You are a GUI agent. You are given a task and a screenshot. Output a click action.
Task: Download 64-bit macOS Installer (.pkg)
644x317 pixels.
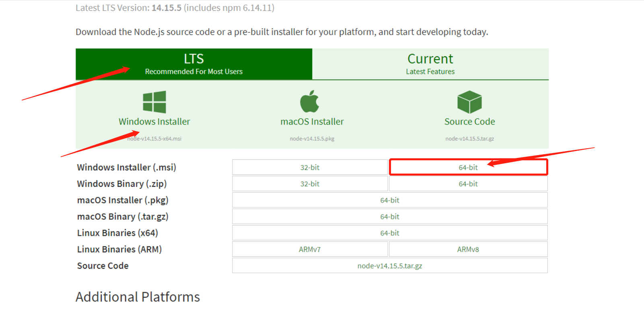(x=390, y=200)
